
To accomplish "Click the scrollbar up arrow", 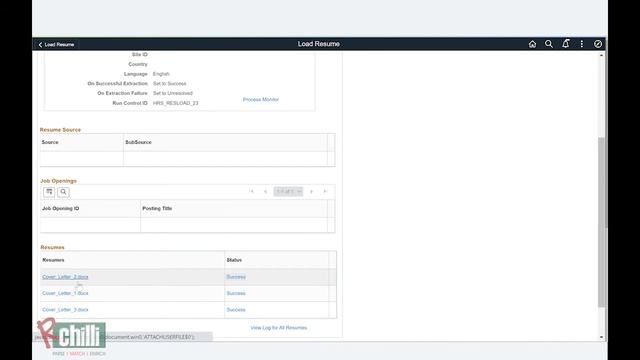I will coord(601,55).
